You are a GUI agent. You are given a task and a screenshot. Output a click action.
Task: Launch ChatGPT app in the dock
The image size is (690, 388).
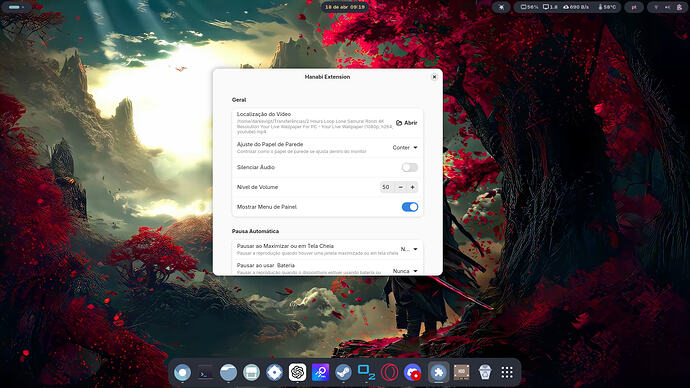297,373
